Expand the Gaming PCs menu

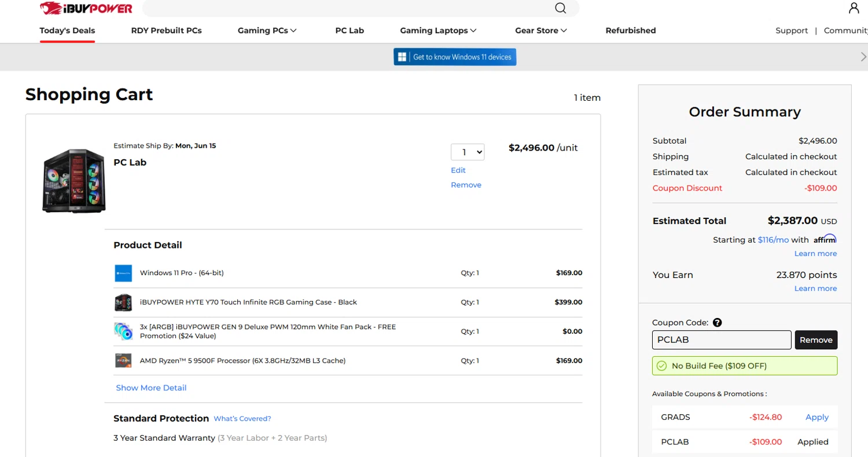click(267, 31)
